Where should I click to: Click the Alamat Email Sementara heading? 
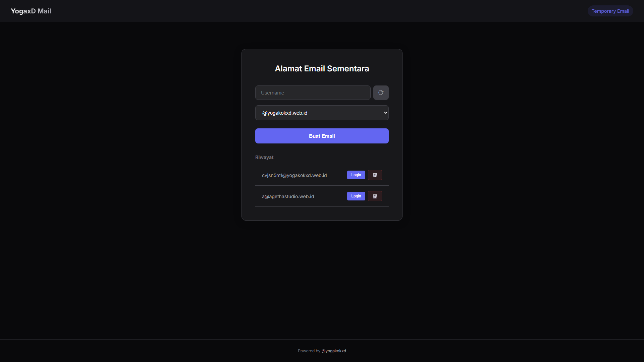click(322, 69)
